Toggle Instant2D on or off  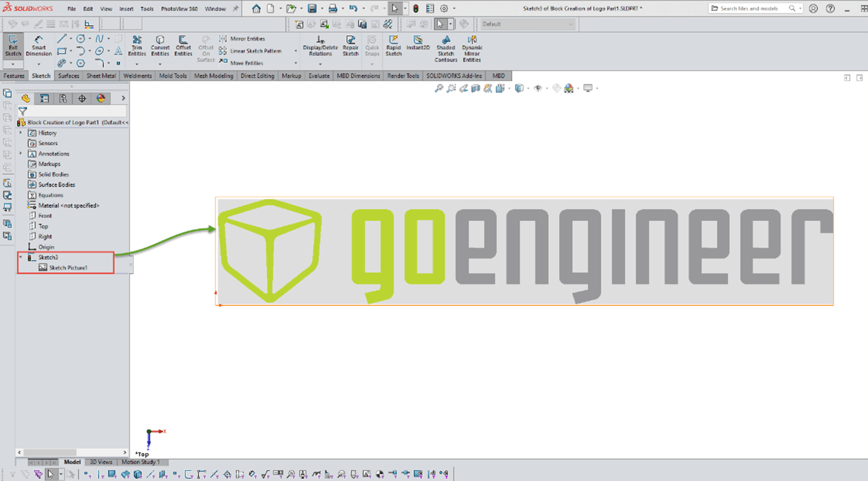coord(418,42)
